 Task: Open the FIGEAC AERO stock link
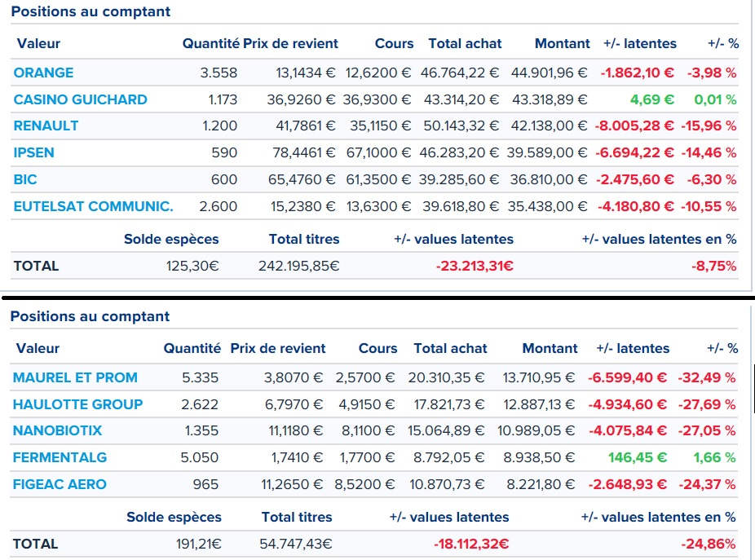tap(60, 484)
